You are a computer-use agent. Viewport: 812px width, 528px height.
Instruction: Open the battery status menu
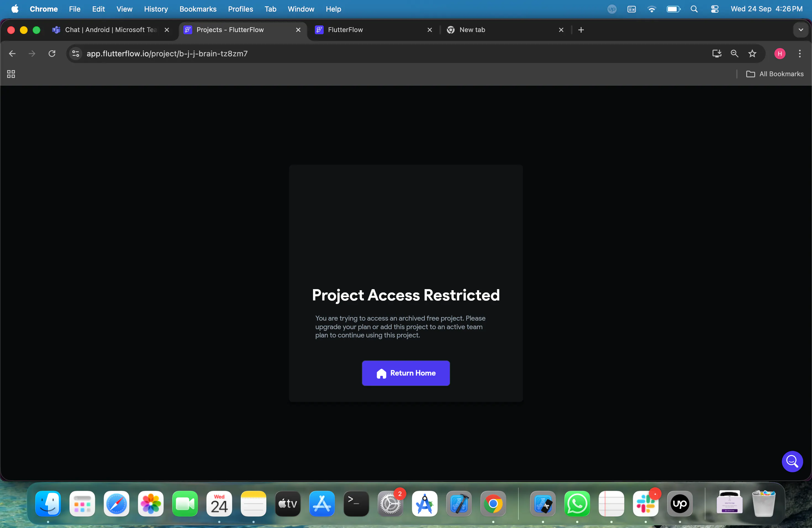pos(673,9)
